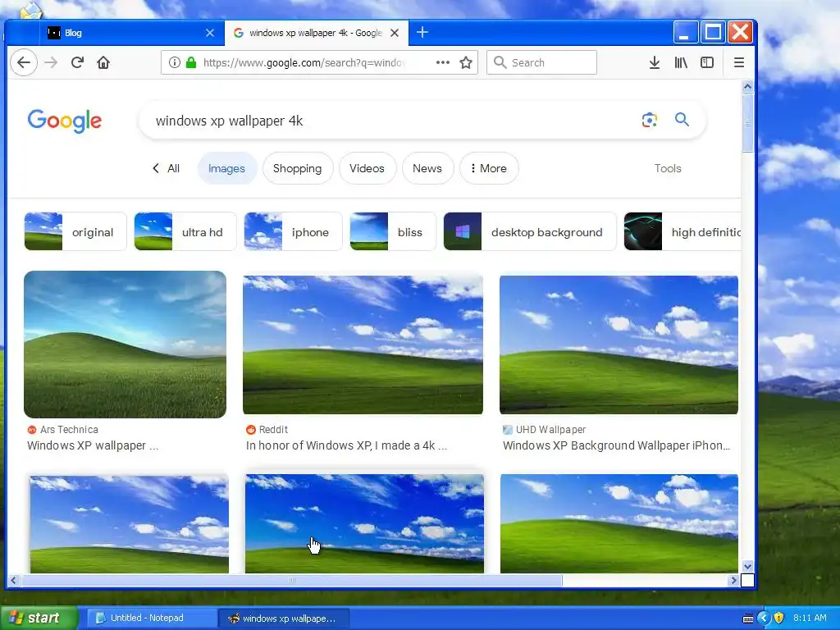Close the Google search results tab

click(x=395, y=33)
